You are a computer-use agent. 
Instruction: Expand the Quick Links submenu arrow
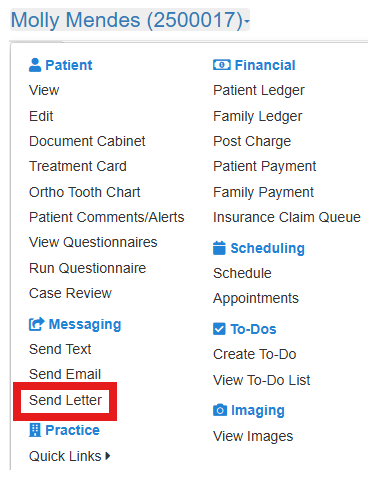[107, 456]
